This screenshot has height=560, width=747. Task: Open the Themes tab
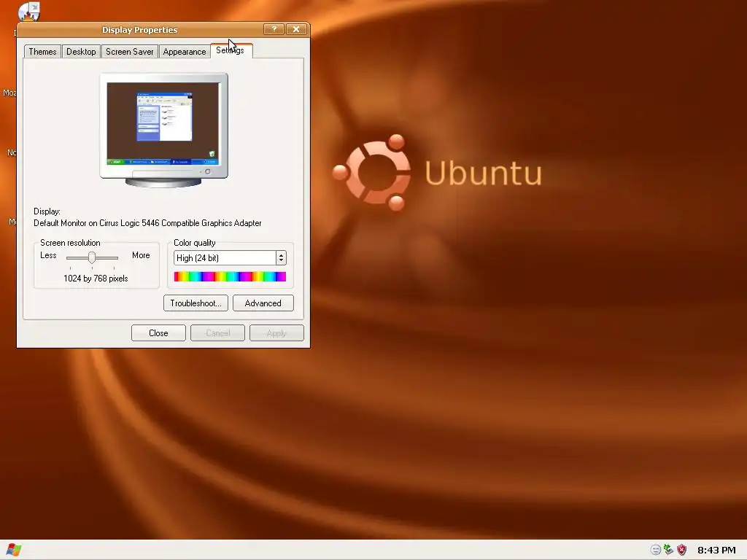click(x=42, y=52)
